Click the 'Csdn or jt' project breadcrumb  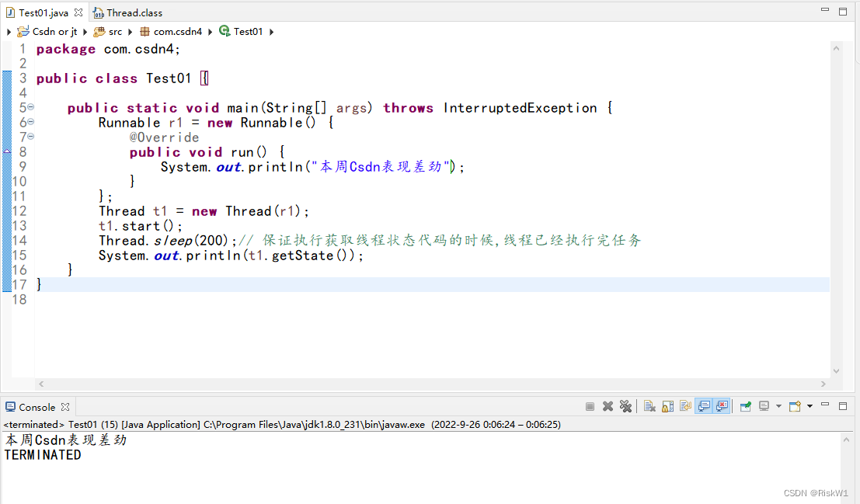[x=54, y=32]
